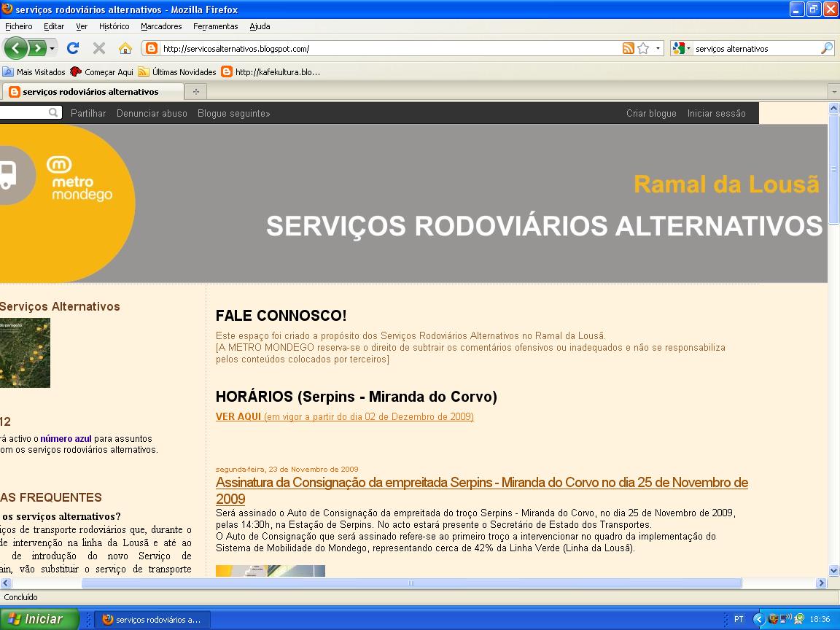This screenshot has width=840, height=630.
Task: Open the back/forward history dropdown arrow
Action: click(x=52, y=49)
